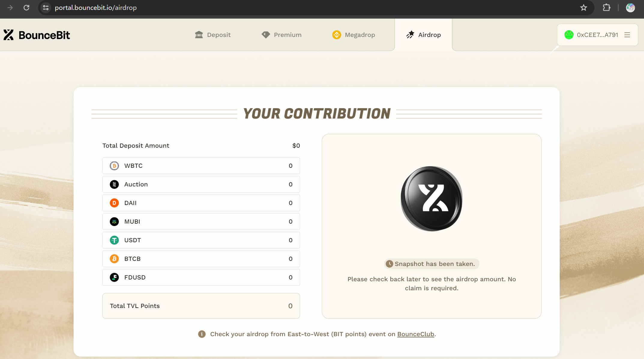This screenshot has height=359, width=644.
Task: Select the Airdrop tab
Action: coord(423,35)
